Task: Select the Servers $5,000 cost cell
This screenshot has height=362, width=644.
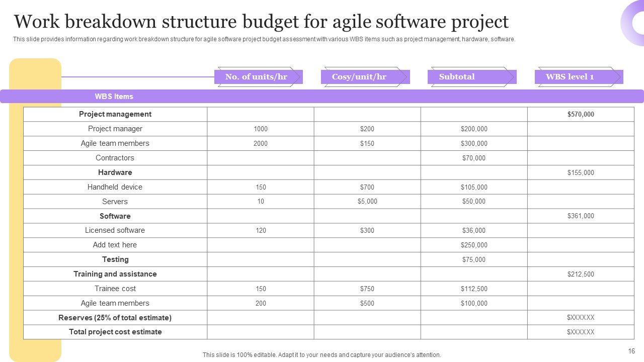Action: [367, 202]
